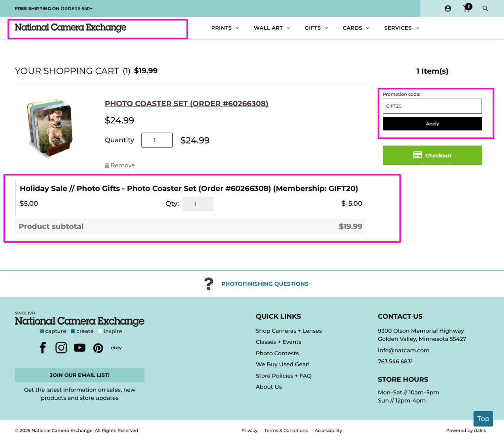This screenshot has height=441, width=504.
Task: Open We Buy Used Gear! link
Action: click(282, 364)
